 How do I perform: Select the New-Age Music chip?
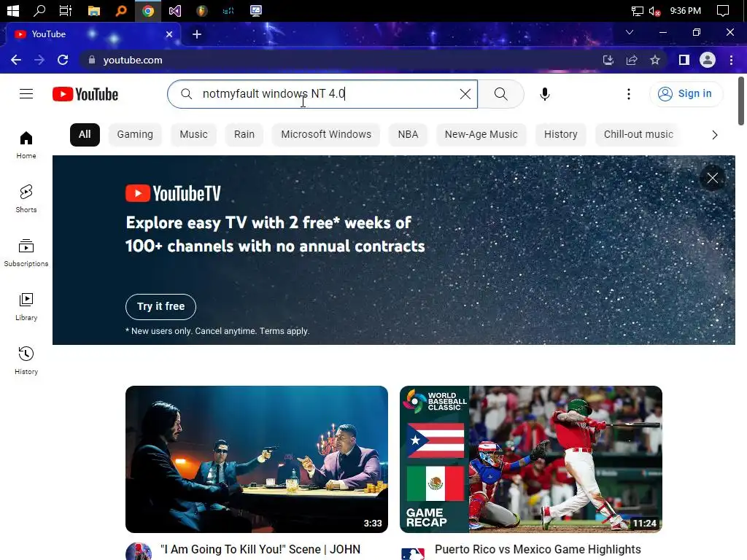(x=481, y=135)
